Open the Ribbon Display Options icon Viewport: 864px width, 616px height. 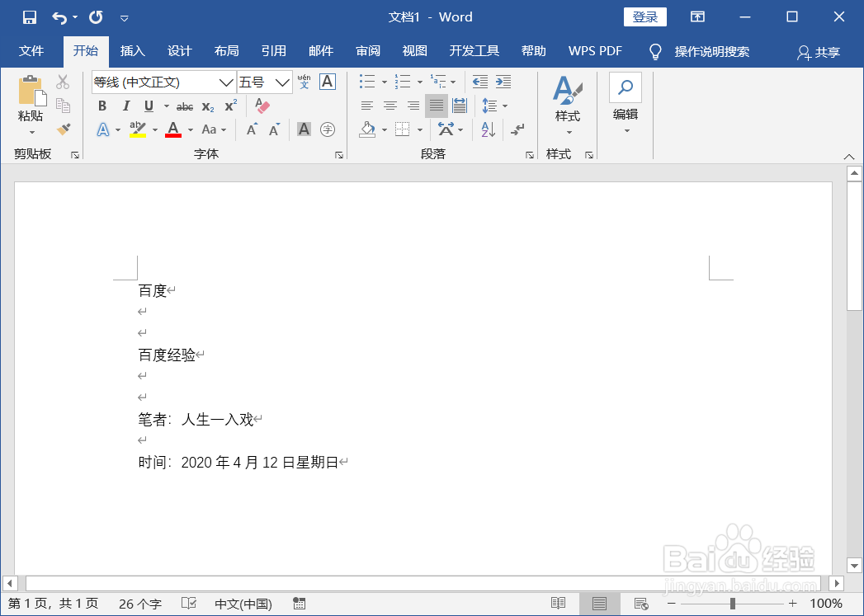(x=697, y=17)
